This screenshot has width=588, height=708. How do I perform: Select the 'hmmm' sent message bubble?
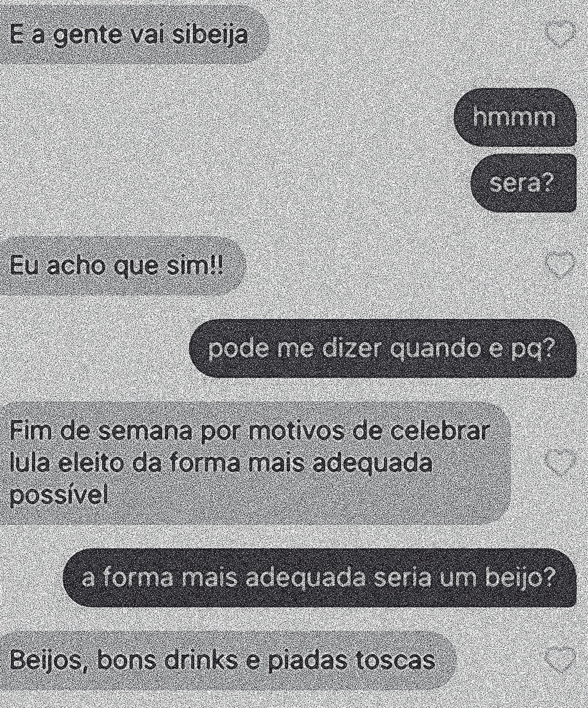click(514, 117)
